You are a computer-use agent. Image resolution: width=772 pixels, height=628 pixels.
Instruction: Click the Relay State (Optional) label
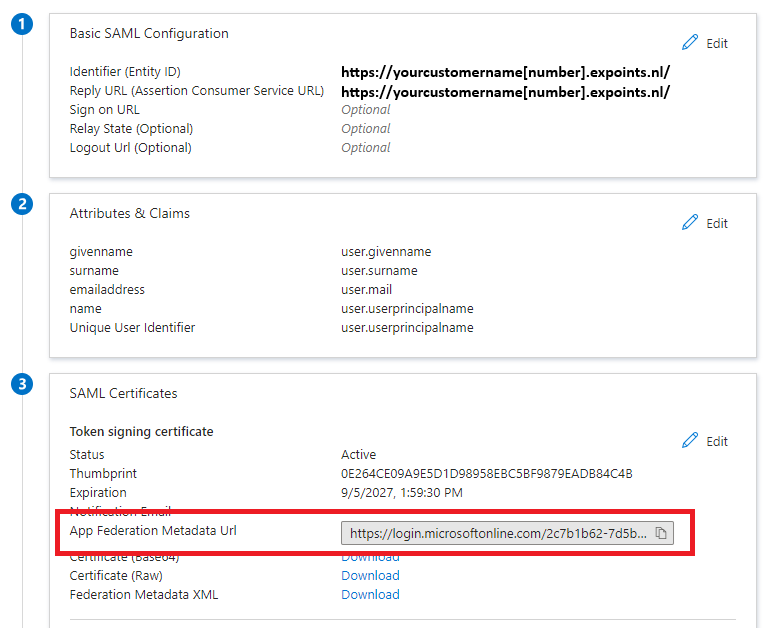[131, 129]
